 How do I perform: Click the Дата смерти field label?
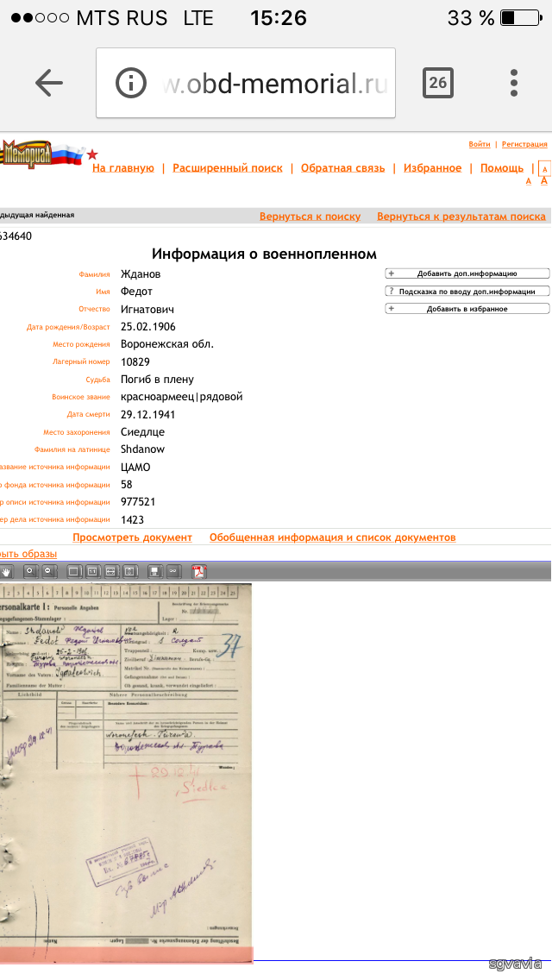[x=89, y=414]
